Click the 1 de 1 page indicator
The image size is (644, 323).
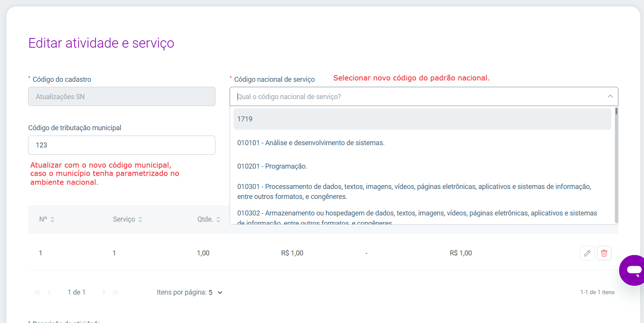click(x=76, y=292)
